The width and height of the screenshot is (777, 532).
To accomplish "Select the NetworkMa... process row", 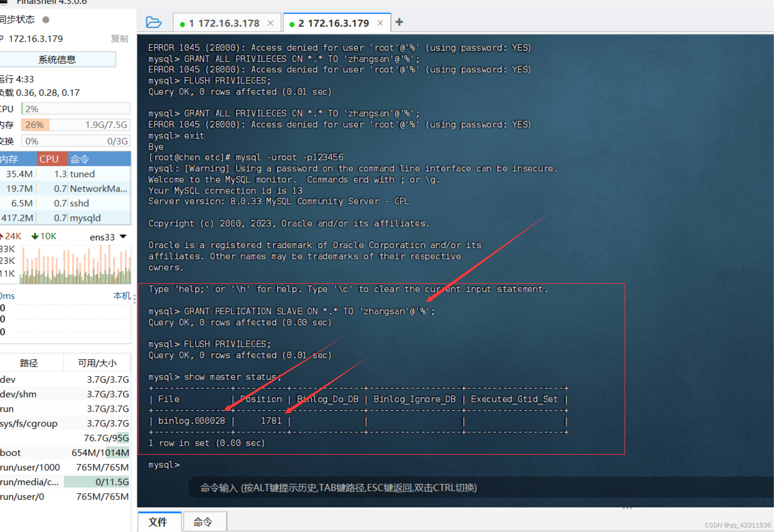I will 65,189.
